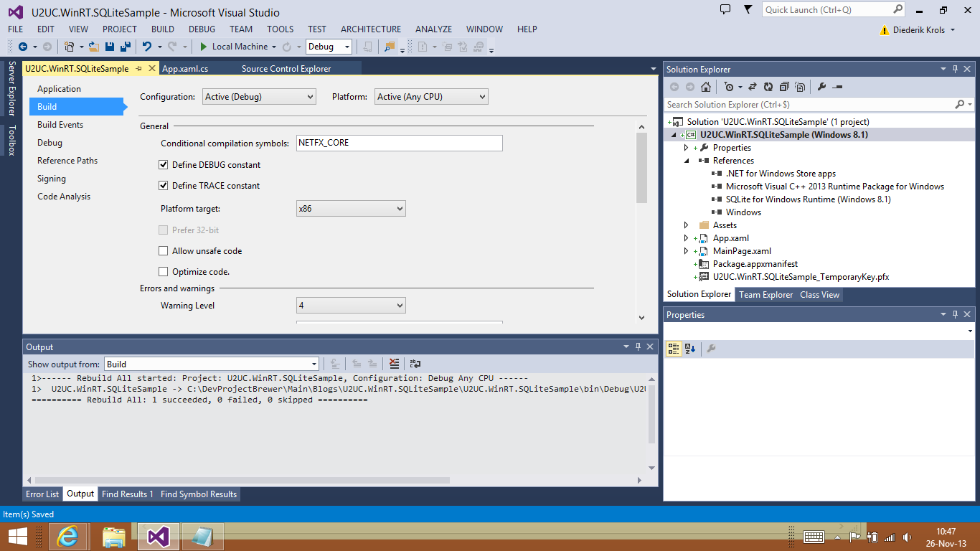Toggle pin on the project properties tab
Viewport: 980px width, 551px height.
[139, 69]
